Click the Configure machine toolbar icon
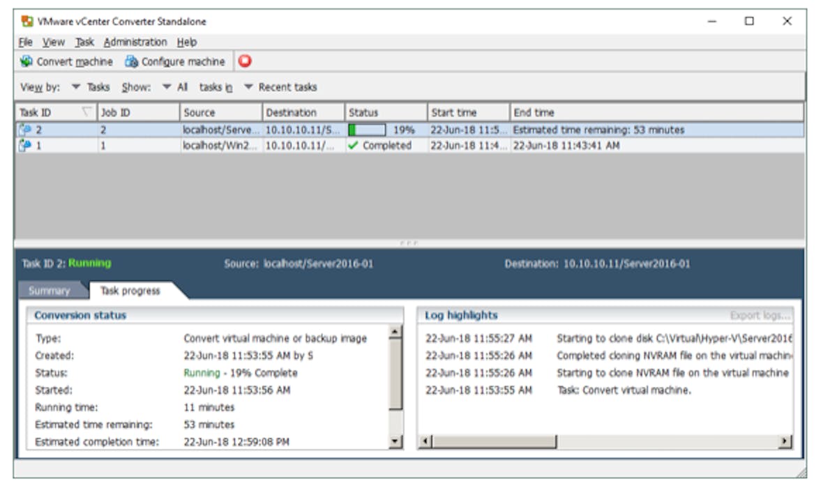This screenshot has width=837, height=504. [131, 61]
